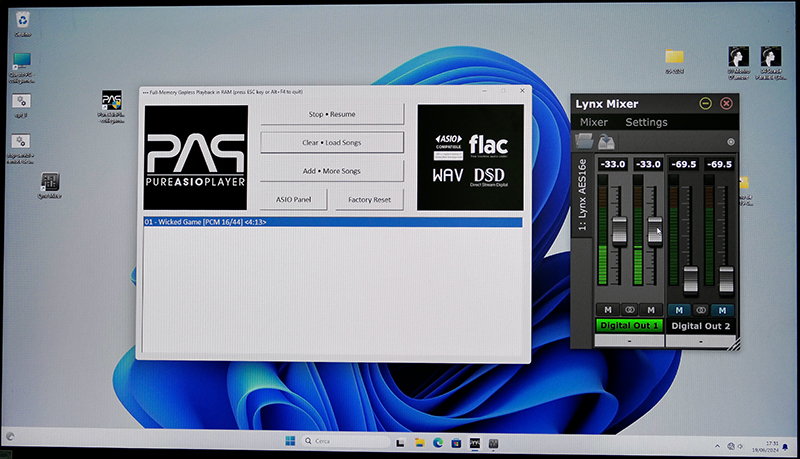Close the PureAsioPlayer window
The width and height of the screenshot is (800, 459).
click(x=522, y=91)
